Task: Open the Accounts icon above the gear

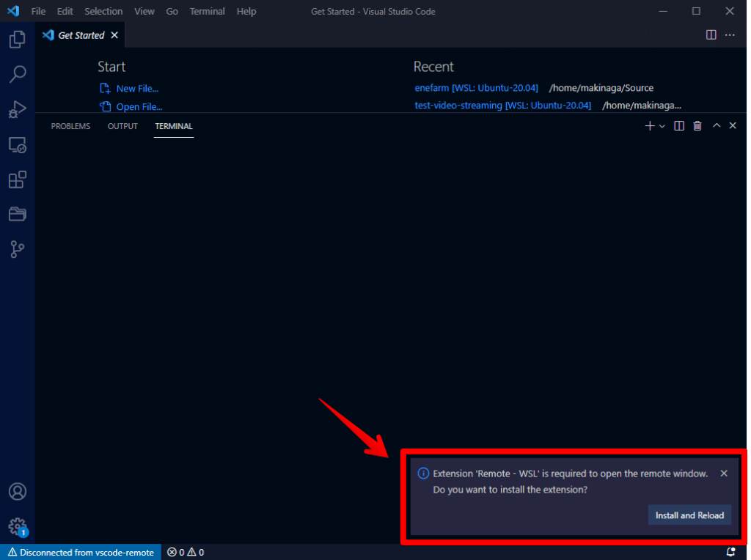Action: tap(17, 491)
